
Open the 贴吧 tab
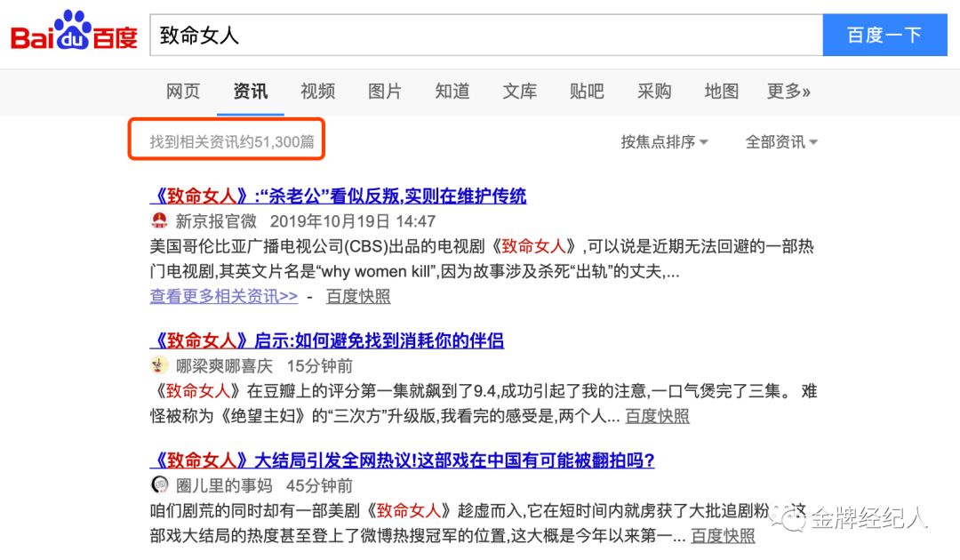point(588,92)
